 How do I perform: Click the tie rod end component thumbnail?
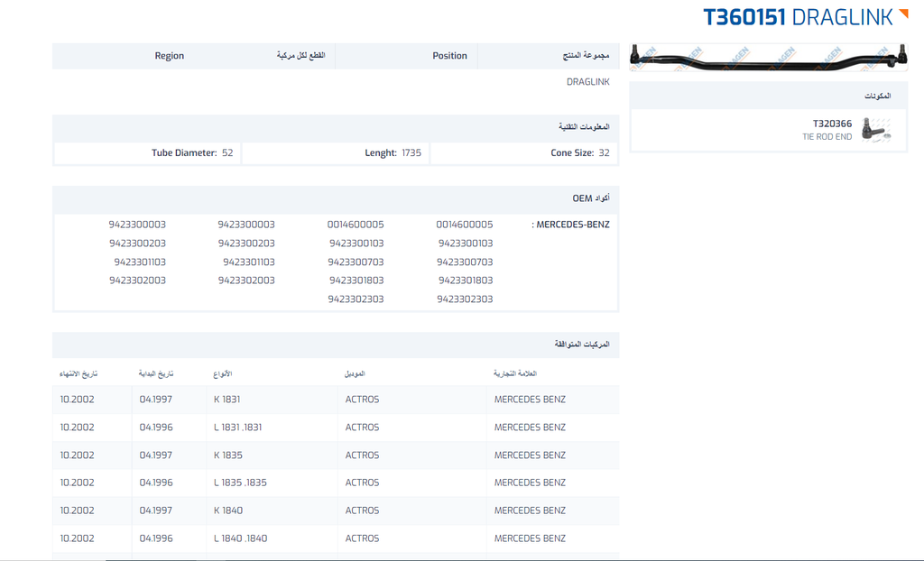point(875,130)
